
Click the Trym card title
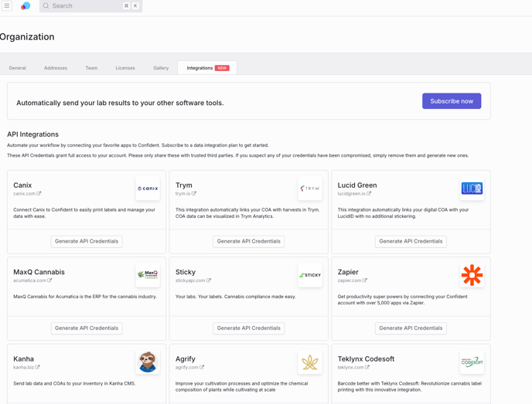(184, 185)
